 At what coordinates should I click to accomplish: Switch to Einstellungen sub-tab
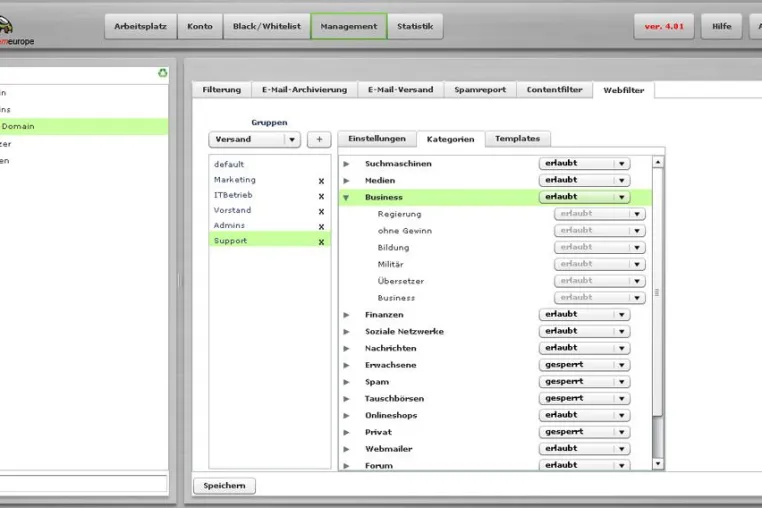[x=377, y=139]
